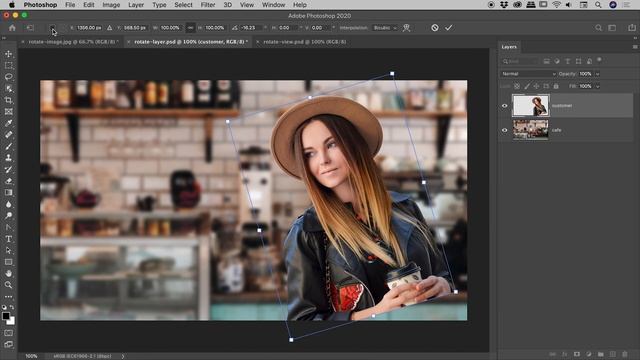
Task: Open macOS Spotlight search
Action: [x=598, y=5]
